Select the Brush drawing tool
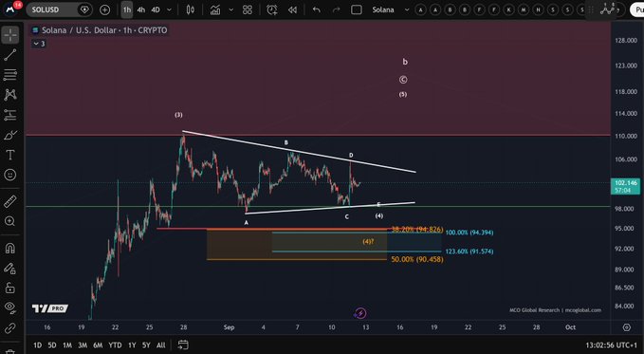This screenshot has height=354, width=644. (x=10, y=135)
